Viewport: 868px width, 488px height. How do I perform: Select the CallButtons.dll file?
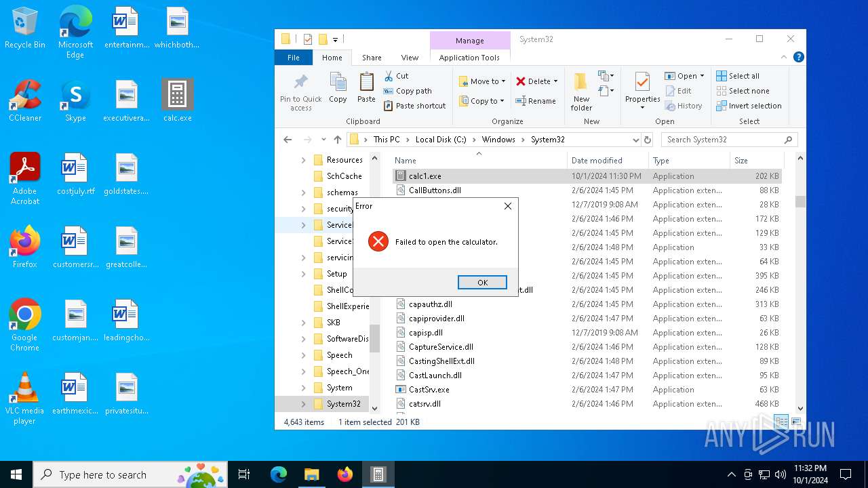[587, 190]
